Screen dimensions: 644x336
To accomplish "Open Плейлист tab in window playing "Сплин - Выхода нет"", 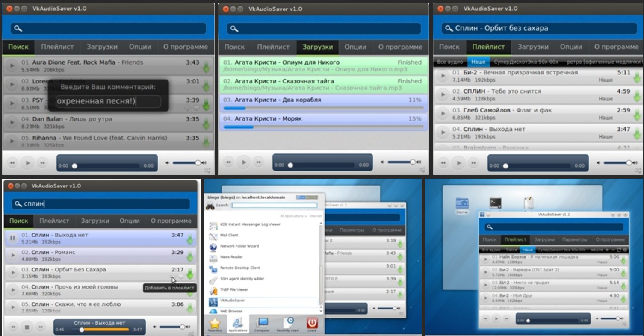I will click(54, 221).
